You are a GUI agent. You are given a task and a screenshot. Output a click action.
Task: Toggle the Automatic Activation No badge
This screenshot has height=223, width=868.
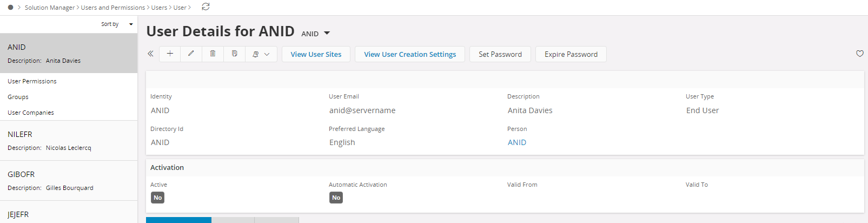click(336, 198)
